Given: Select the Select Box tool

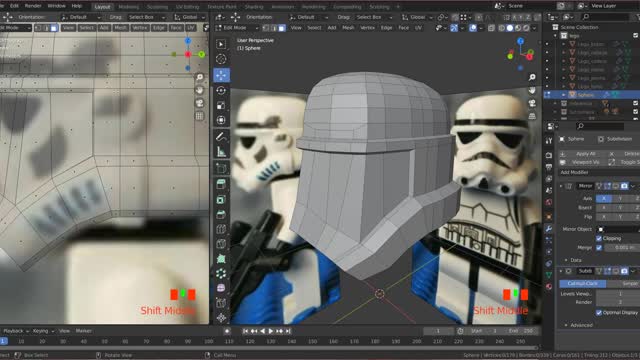Looking at the screenshot, I should pyautogui.click(x=221, y=44).
